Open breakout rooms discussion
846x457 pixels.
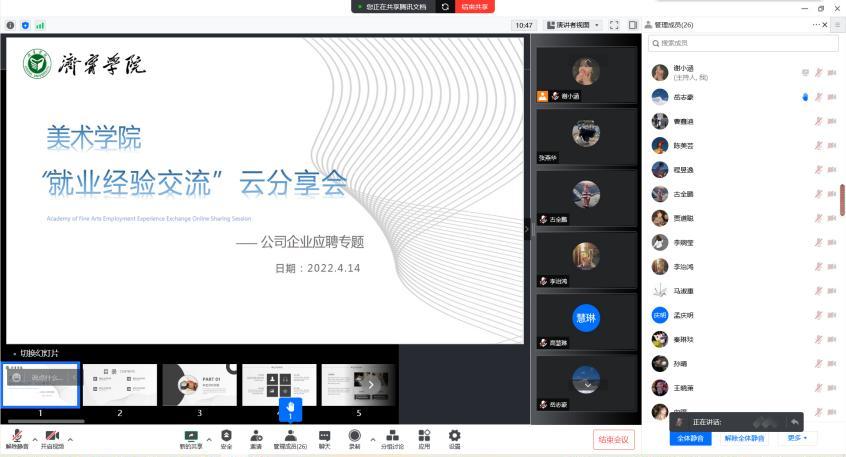coord(392,438)
